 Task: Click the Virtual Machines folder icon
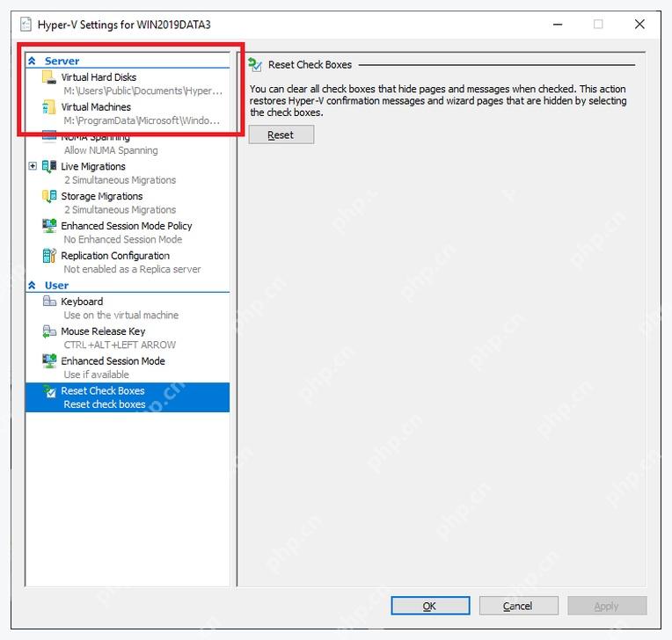49,107
